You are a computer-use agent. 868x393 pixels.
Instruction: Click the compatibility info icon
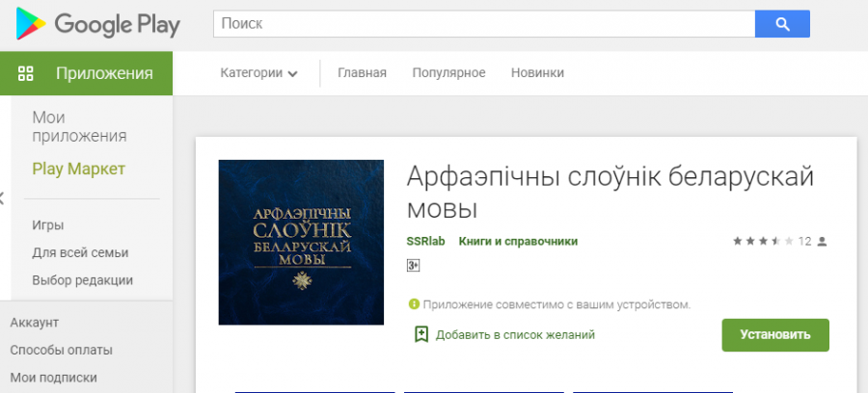tap(414, 304)
